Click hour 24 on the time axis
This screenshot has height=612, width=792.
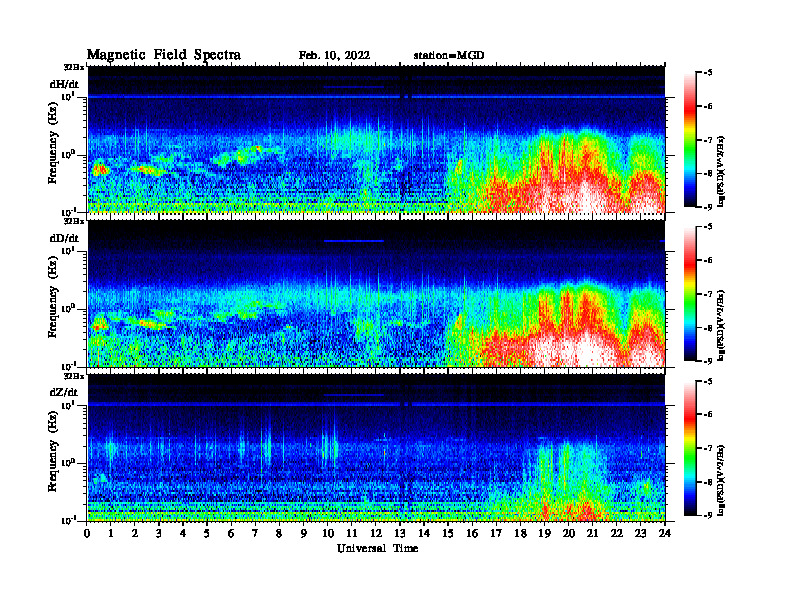(x=665, y=533)
